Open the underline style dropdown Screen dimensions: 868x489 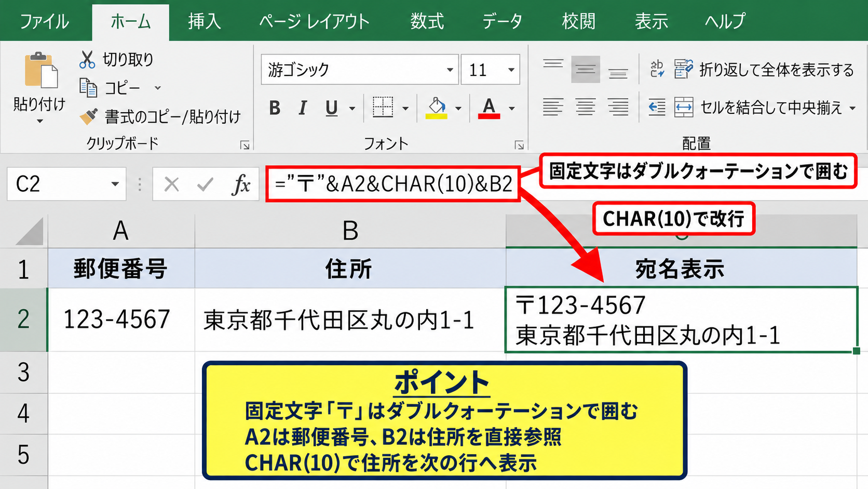click(x=352, y=108)
